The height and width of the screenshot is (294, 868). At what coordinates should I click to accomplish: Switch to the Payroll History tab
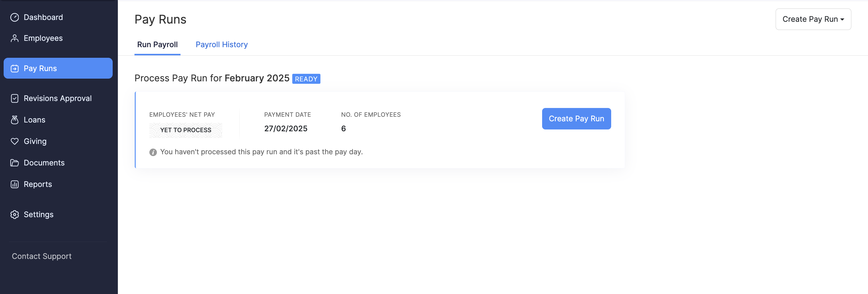click(221, 44)
